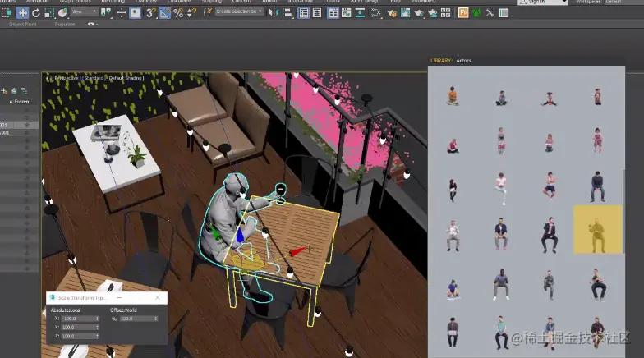The width and height of the screenshot is (644, 358).
Task: Toggle the Ribbon display icon
Action: (x=333, y=13)
